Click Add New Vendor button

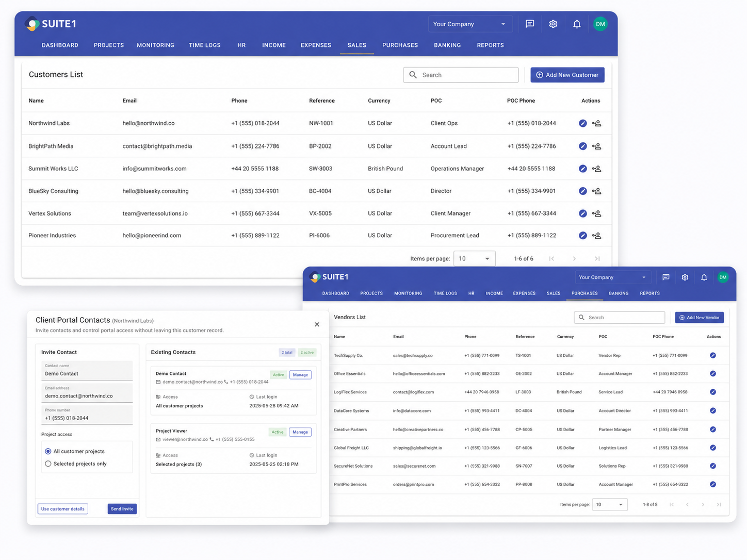(x=700, y=318)
